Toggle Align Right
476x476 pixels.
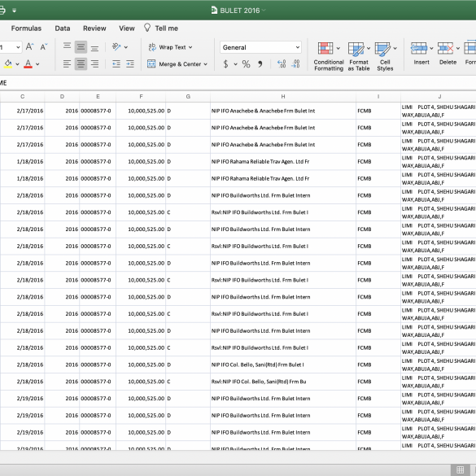(94, 63)
